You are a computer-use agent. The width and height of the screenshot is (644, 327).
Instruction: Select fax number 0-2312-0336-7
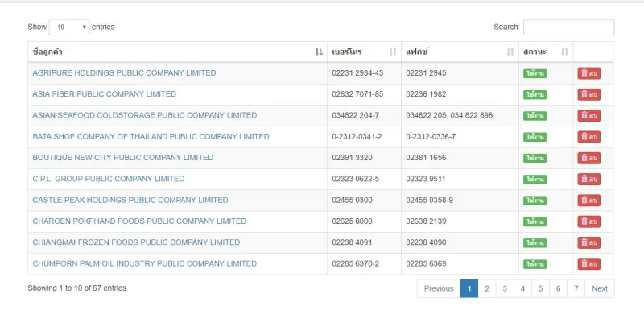pos(431,136)
